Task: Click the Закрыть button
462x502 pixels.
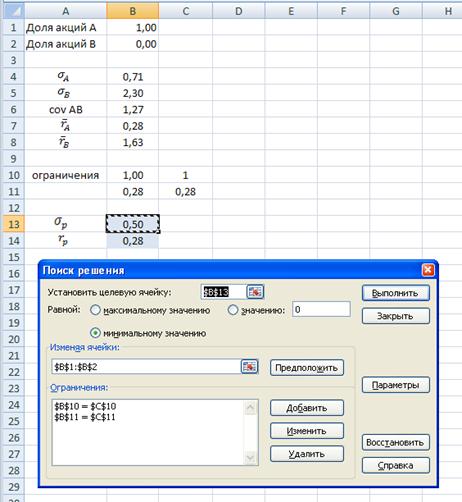Action: click(x=396, y=316)
